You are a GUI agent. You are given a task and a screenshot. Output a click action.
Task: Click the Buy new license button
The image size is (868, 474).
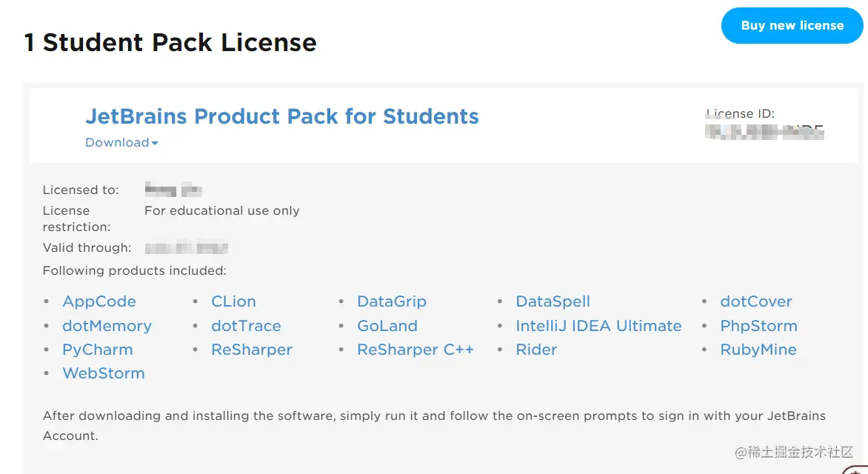[x=792, y=25]
